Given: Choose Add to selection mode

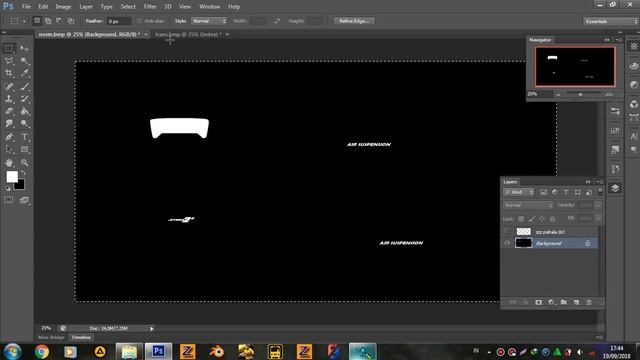Looking at the screenshot, I should click(x=48, y=21).
